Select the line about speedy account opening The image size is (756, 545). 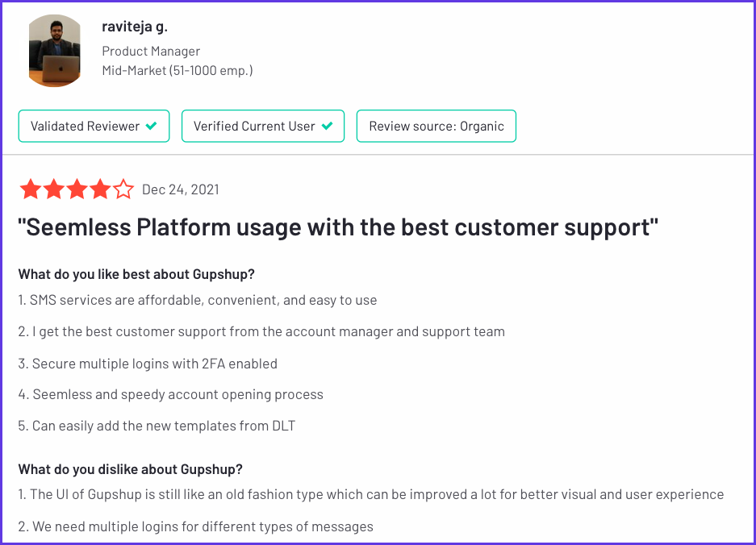171,394
